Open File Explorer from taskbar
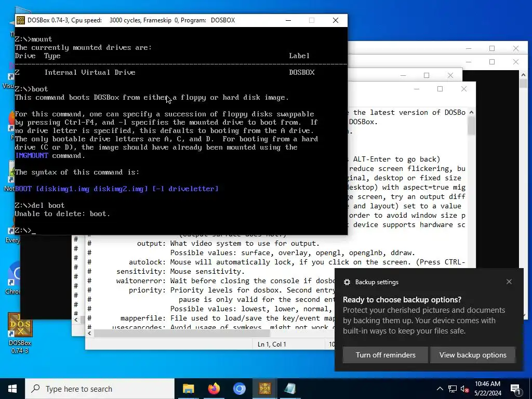Screen dimensions: 532x399 (x=188, y=389)
